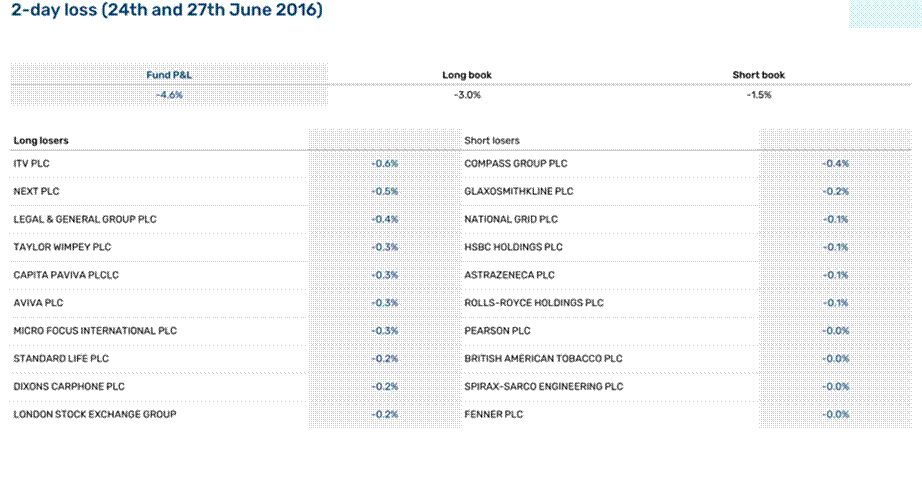This screenshot has height=498, width=922.
Task: Click the 'CAPITA PAVIVA PLCLC' name
Action: point(66,275)
